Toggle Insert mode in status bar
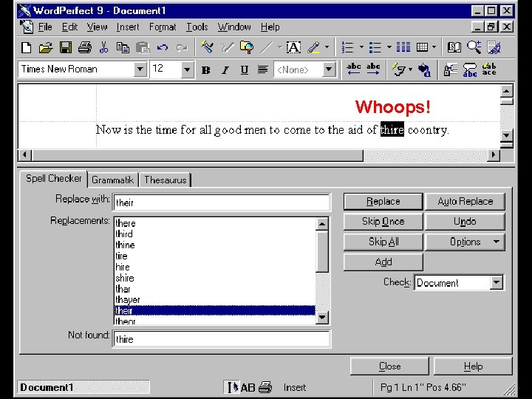 [295, 387]
